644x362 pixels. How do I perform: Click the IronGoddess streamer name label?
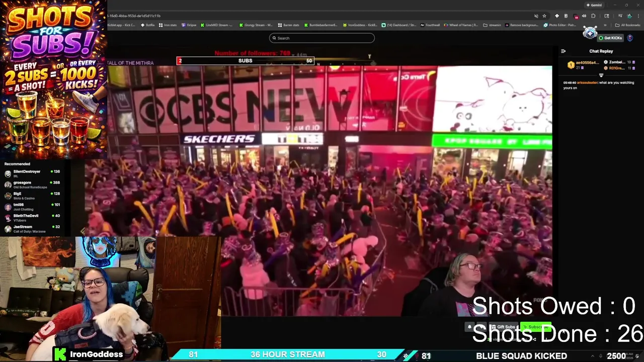96,354
